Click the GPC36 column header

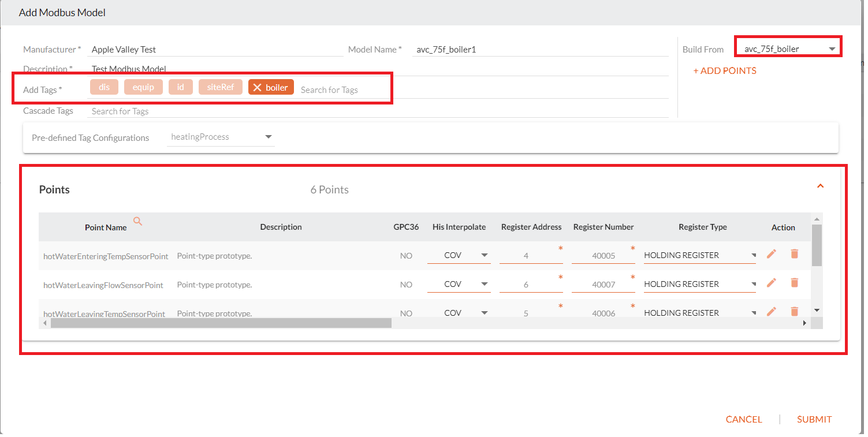(x=406, y=227)
